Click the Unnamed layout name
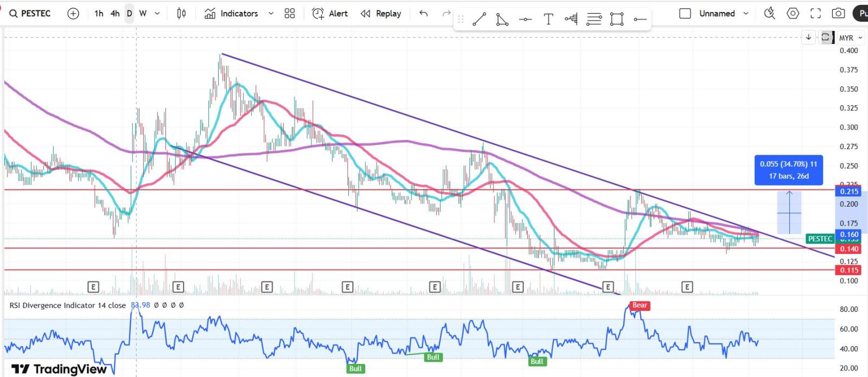This screenshot has height=377, width=868. point(717,14)
